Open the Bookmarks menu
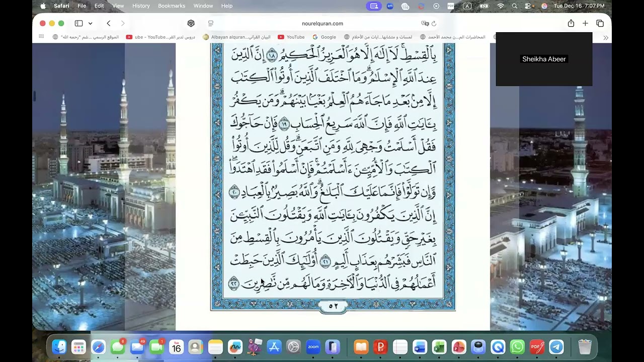Image resolution: width=644 pixels, height=362 pixels. [x=172, y=6]
